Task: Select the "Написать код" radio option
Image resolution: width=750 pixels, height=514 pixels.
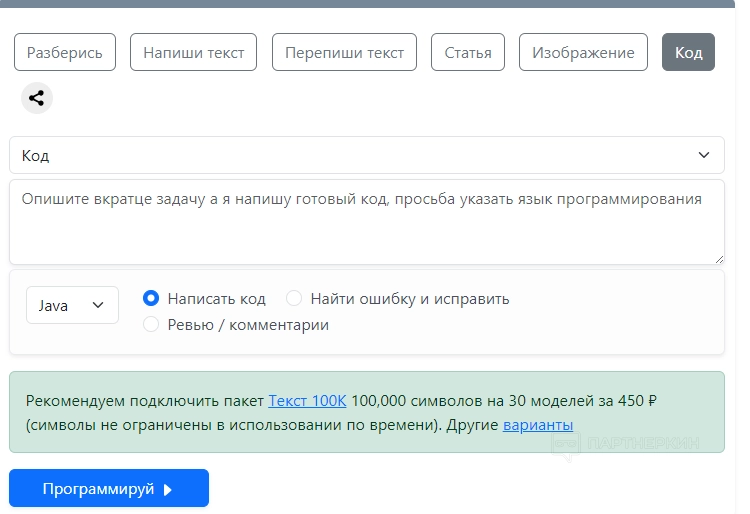Action: coord(151,298)
